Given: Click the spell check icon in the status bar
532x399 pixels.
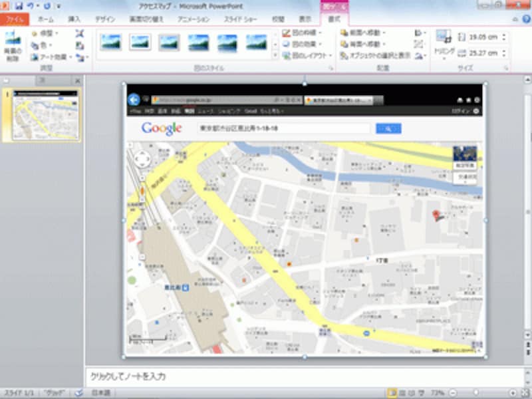Looking at the screenshot, I should [x=78, y=393].
